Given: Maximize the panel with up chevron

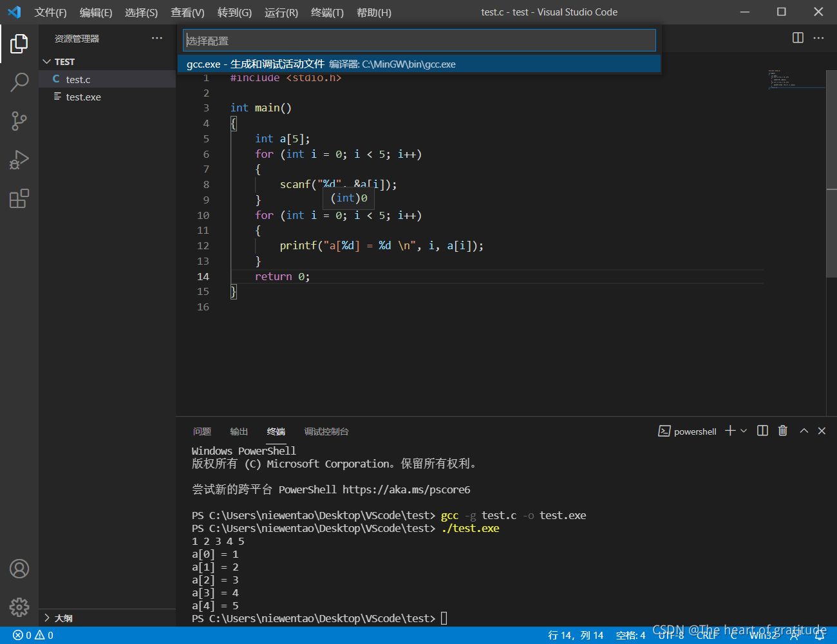Looking at the screenshot, I should [x=804, y=431].
